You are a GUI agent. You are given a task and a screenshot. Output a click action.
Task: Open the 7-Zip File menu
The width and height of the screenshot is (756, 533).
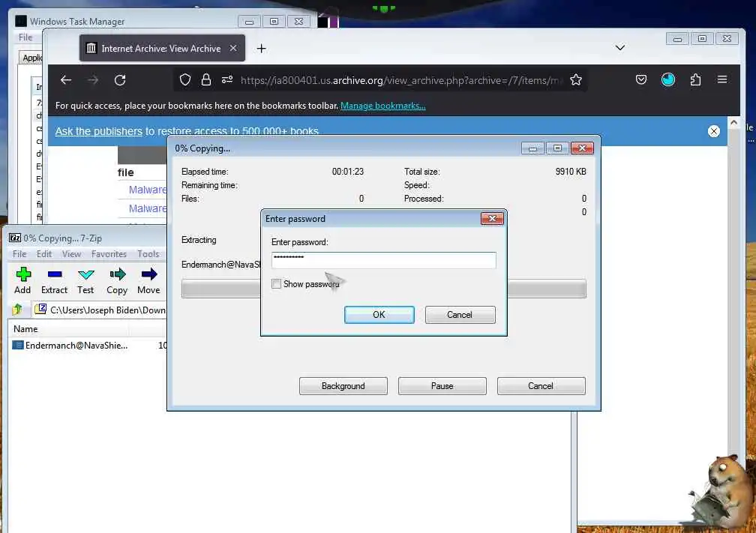19,254
